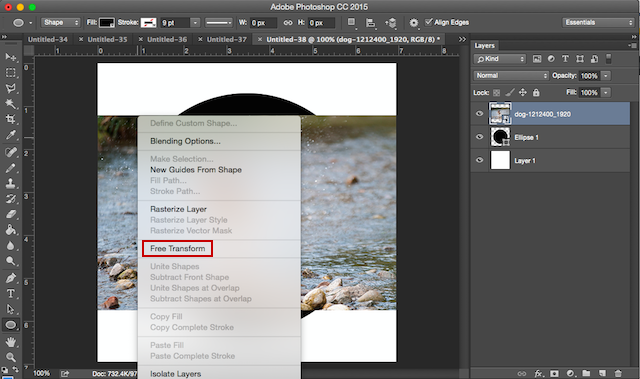Open path arrangement options

coord(391,22)
